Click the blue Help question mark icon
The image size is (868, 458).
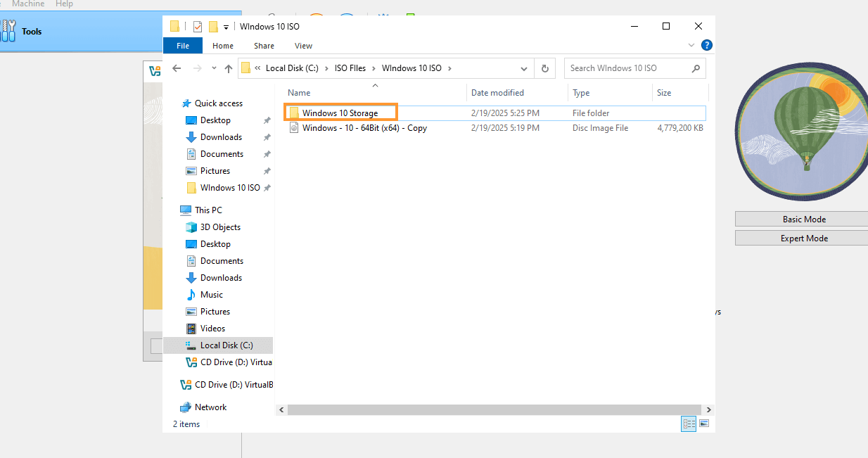(x=706, y=45)
